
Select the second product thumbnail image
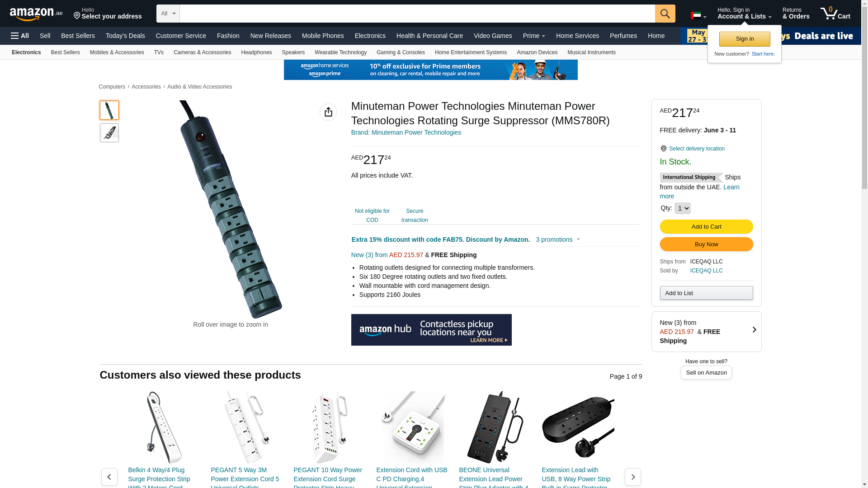[x=109, y=133]
